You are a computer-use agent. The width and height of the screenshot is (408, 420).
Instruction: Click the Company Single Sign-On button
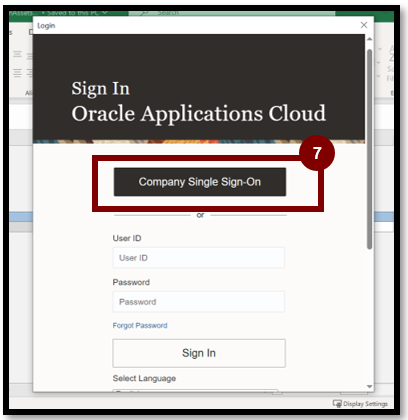click(200, 182)
